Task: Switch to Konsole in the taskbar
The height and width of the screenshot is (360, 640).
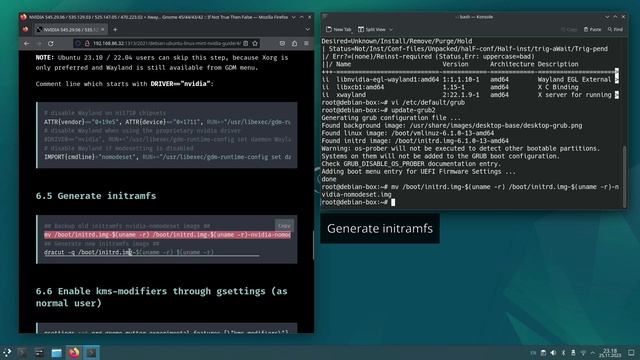Action: pyautogui.click(x=91, y=353)
